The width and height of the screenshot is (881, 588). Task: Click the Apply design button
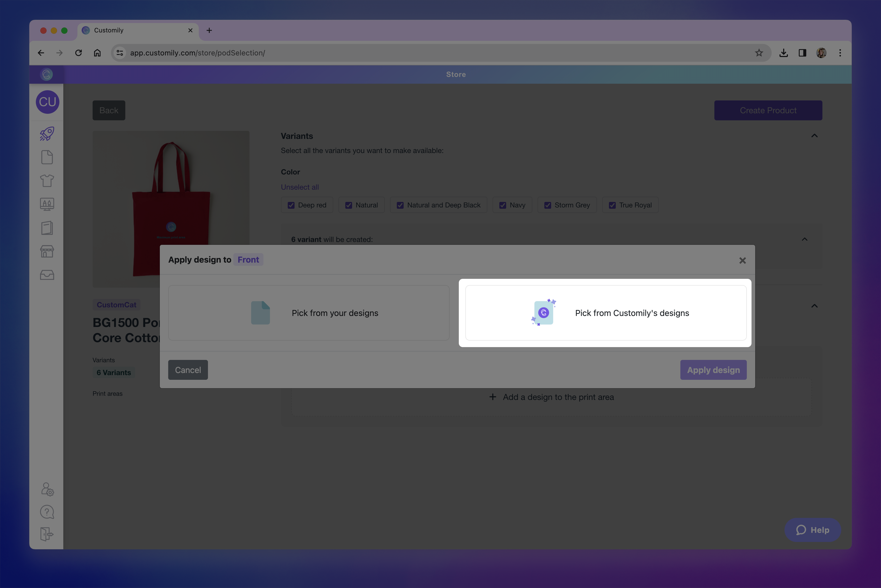713,370
